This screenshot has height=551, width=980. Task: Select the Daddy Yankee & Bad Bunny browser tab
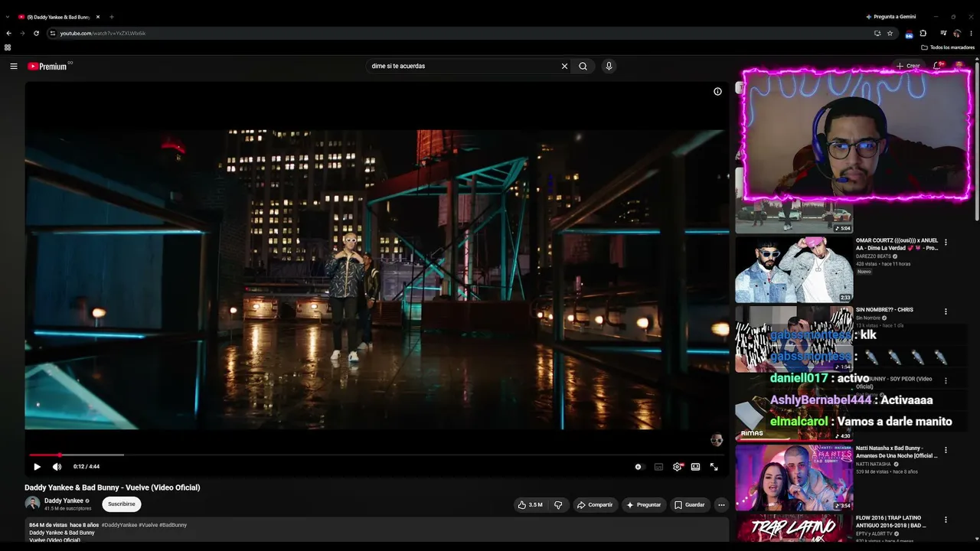click(59, 17)
